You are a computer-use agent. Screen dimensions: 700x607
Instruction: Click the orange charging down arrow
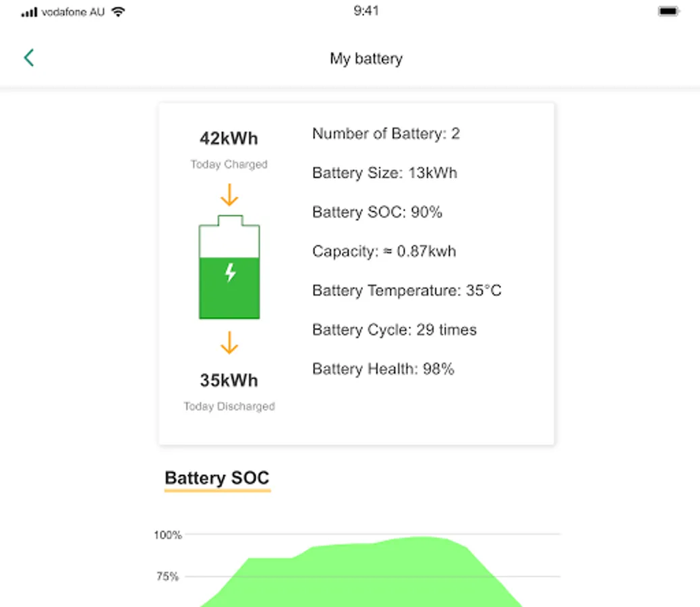tap(229, 196)
